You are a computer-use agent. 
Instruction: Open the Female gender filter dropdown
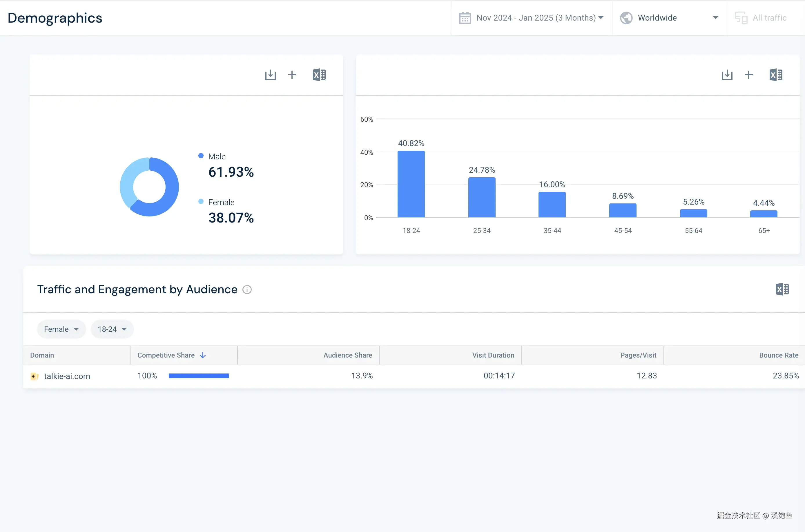(x=61, y=329)
